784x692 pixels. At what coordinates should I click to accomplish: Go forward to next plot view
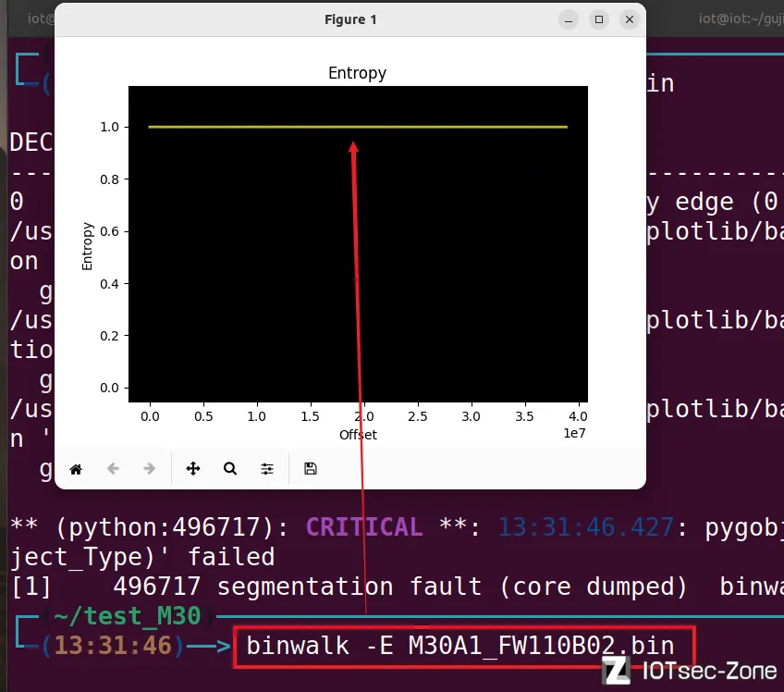click(149, 469)
